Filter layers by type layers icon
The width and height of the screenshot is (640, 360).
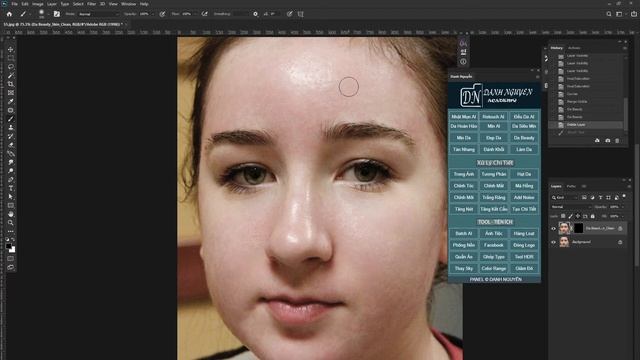[600, 198]
